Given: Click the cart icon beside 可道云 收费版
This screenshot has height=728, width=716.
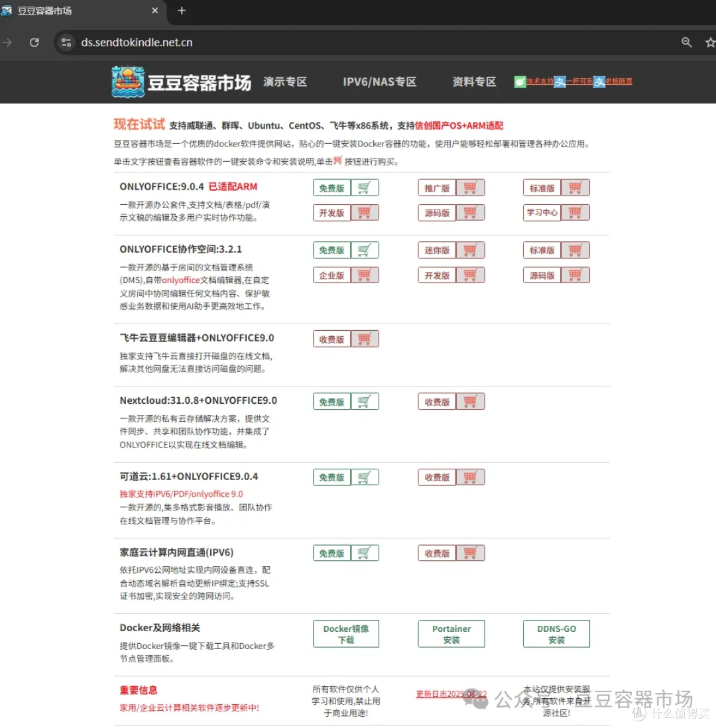Looking at the screenshot, I should (x=470, y=477).
